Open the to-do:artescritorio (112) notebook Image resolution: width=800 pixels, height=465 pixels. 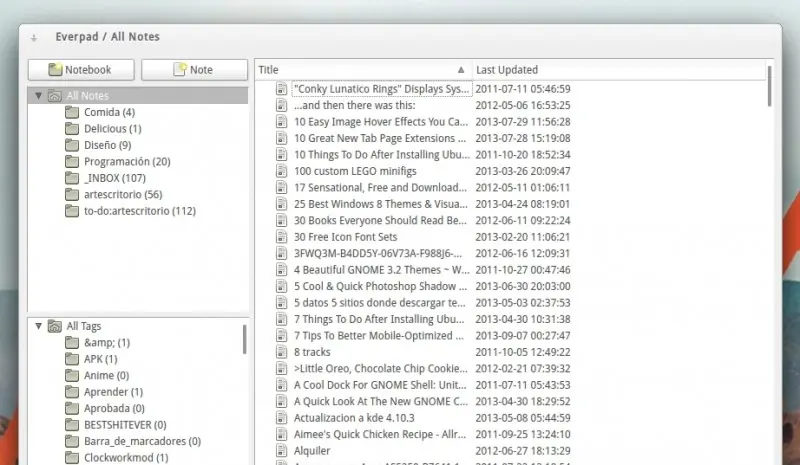click(x=140, y=211)
